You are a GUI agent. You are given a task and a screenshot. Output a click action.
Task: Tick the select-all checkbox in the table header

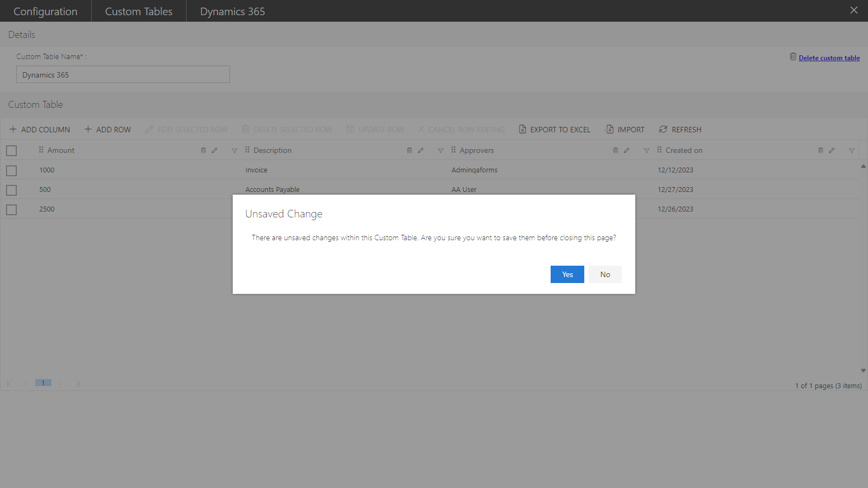[11, 151]
